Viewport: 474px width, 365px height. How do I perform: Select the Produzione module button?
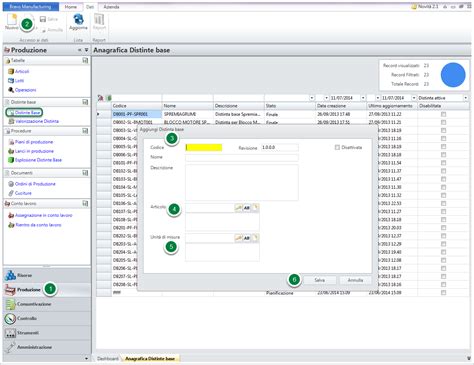47,290
